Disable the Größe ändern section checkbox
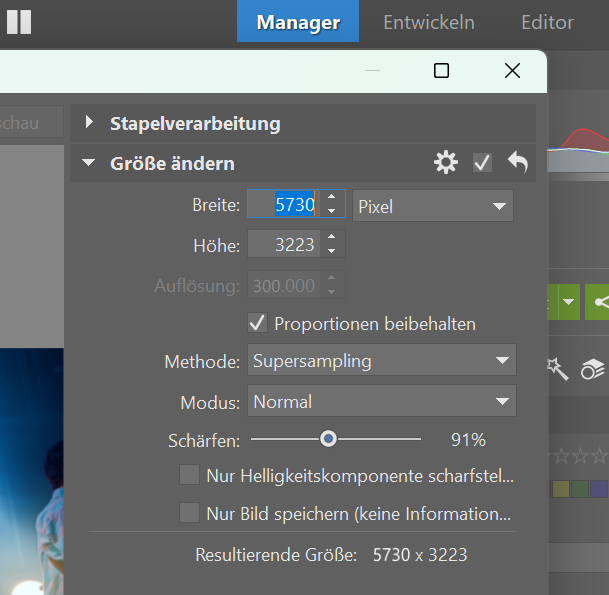Viewport: 609px width, 595px height. point(482,163)
